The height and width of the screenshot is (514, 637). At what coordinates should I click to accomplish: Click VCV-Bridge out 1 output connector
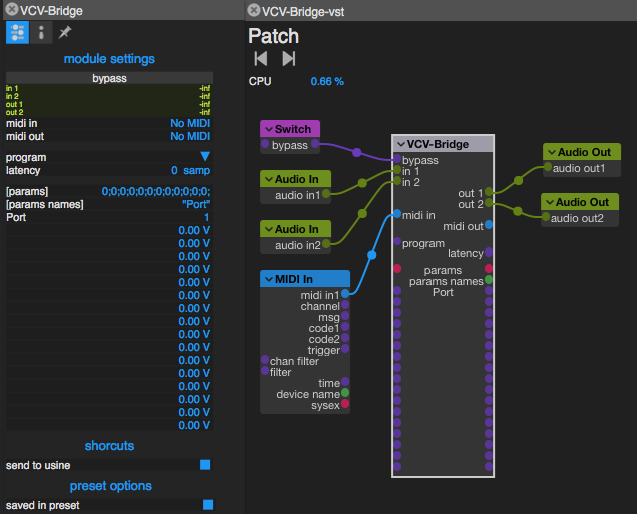pos(489,191)
